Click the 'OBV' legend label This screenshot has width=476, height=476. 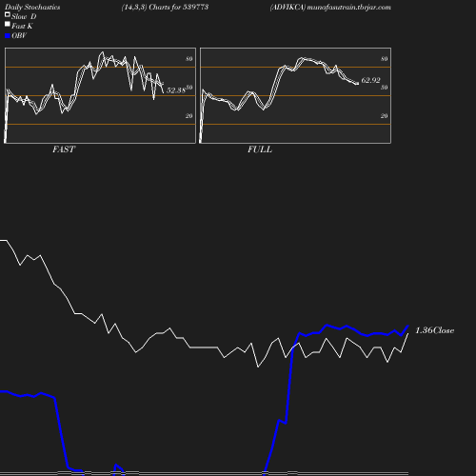click(x=19, y=35)
